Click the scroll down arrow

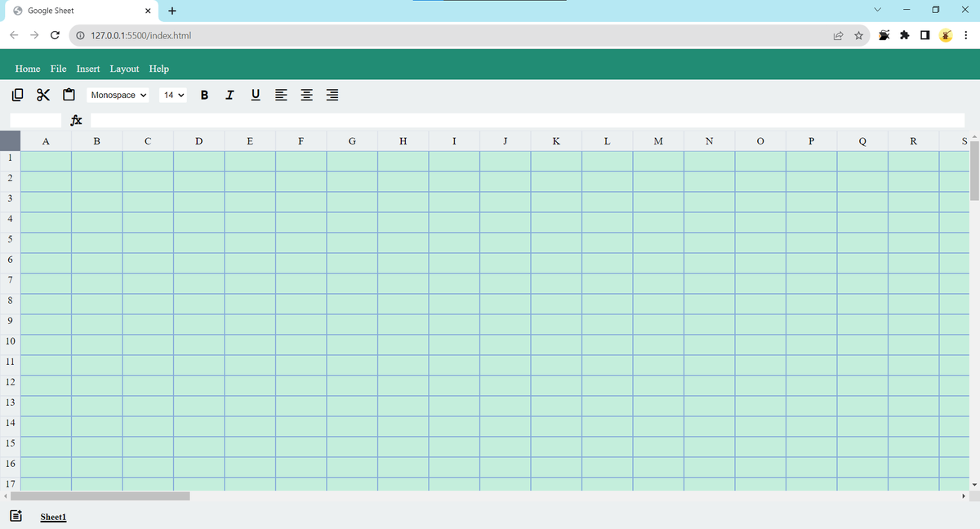[x=973, y=485]
